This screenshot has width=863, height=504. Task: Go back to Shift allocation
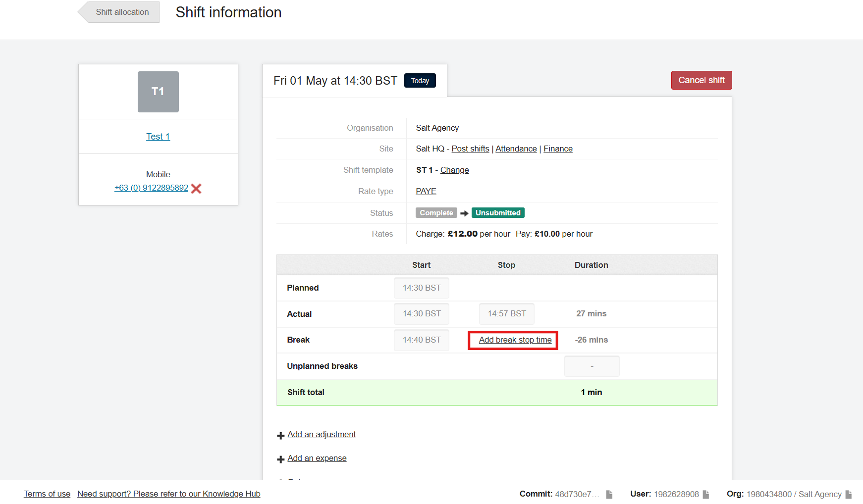[x=118, y=12]
